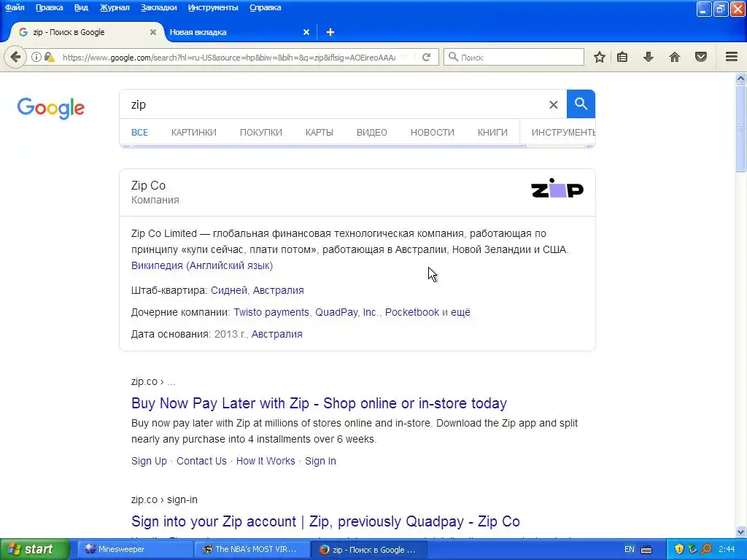
Task: Click the EN language indicator in tray
Action: pos(630,550)
